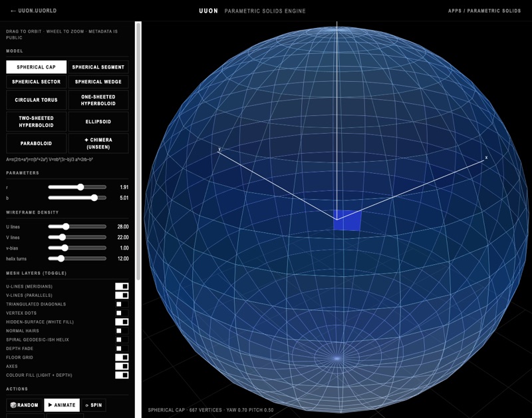The height and width of the screenshot is (418, 532).
Task: Click the helix turns value 12.00
Action: pyautogui.click(x=123, y=258)
